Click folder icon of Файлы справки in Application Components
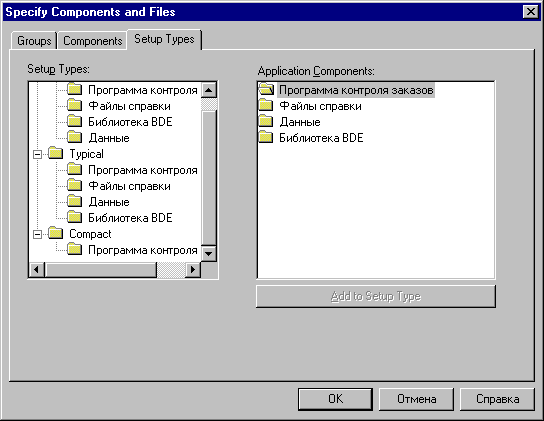Viewport: 544px width, 421px height. [266, 105]
